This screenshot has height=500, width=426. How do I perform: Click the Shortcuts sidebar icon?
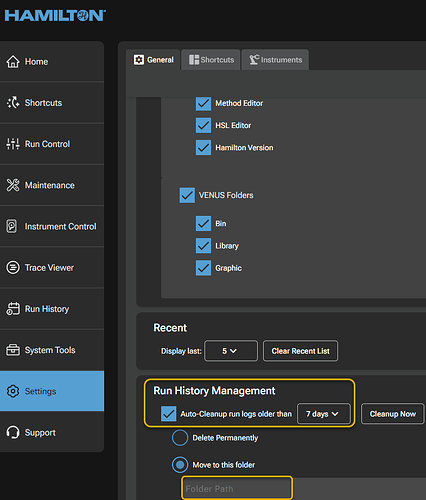click(13, 103)
